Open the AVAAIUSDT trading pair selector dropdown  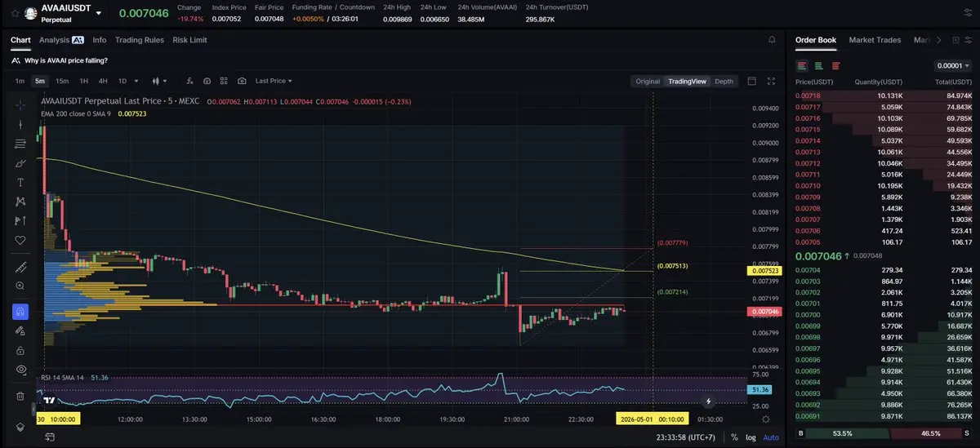pyautogui.click(x=99, y=13)
